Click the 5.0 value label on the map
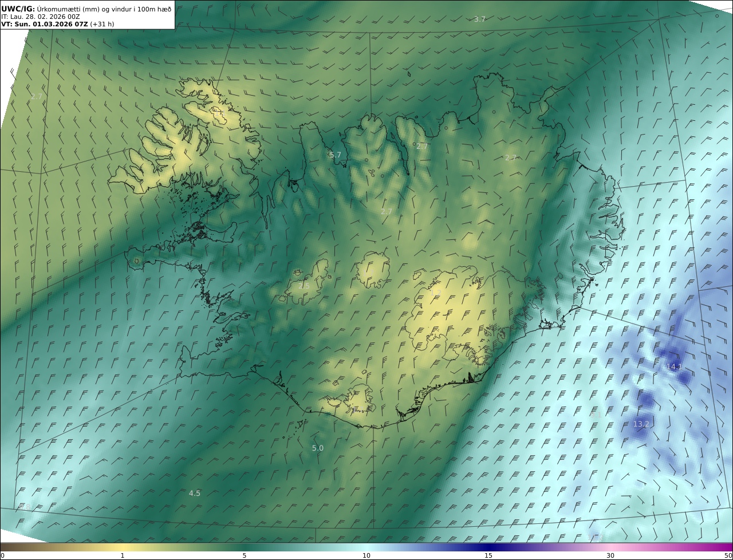 (x=318, y=448)
